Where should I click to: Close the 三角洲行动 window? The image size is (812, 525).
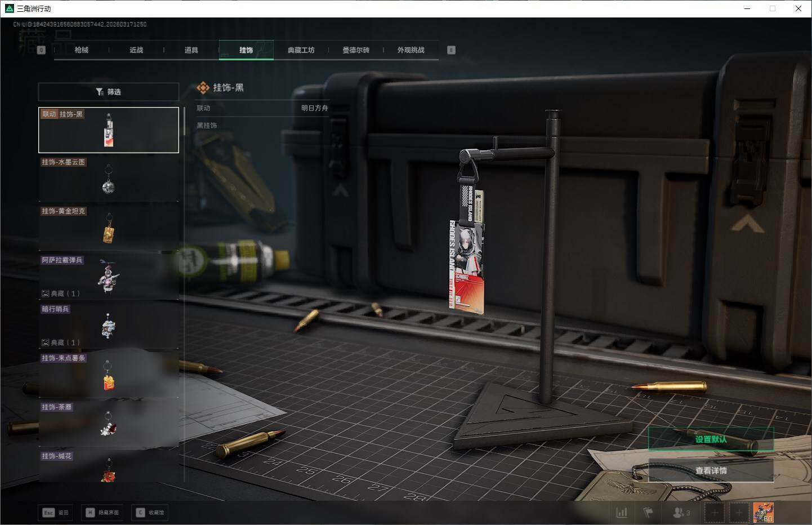tap(798, 8)
